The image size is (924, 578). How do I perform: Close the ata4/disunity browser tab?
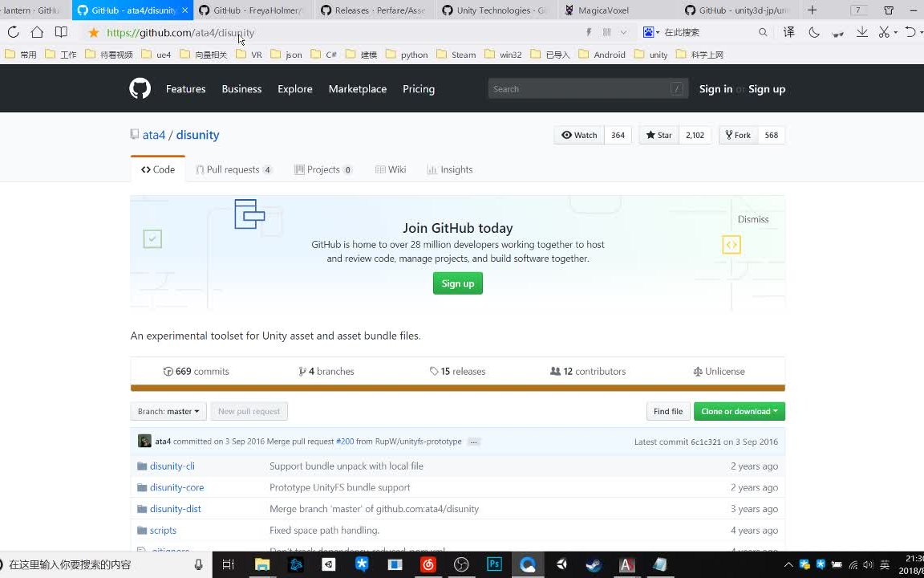coord(184,10)
